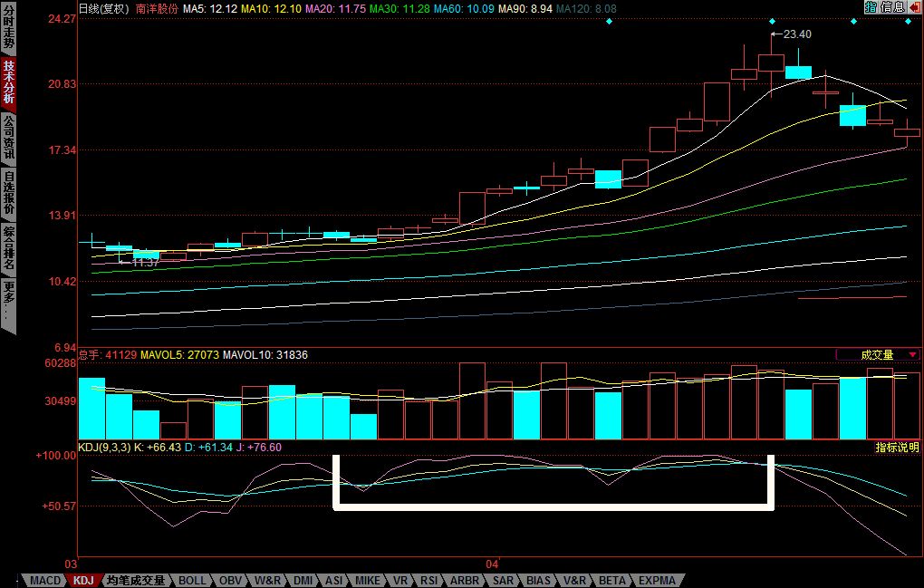Select the OBV indicator tab

231,580
